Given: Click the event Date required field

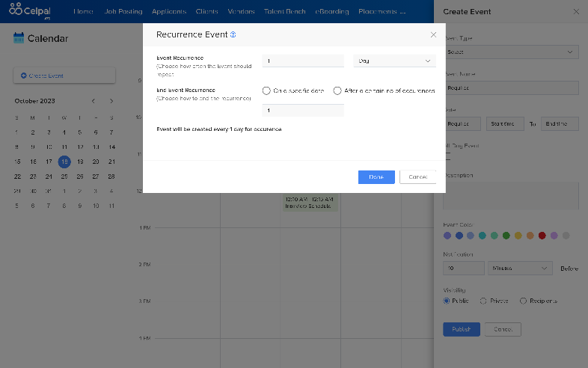Looking at the screenshot, I should pyautogui.click(x=462, y=124).
